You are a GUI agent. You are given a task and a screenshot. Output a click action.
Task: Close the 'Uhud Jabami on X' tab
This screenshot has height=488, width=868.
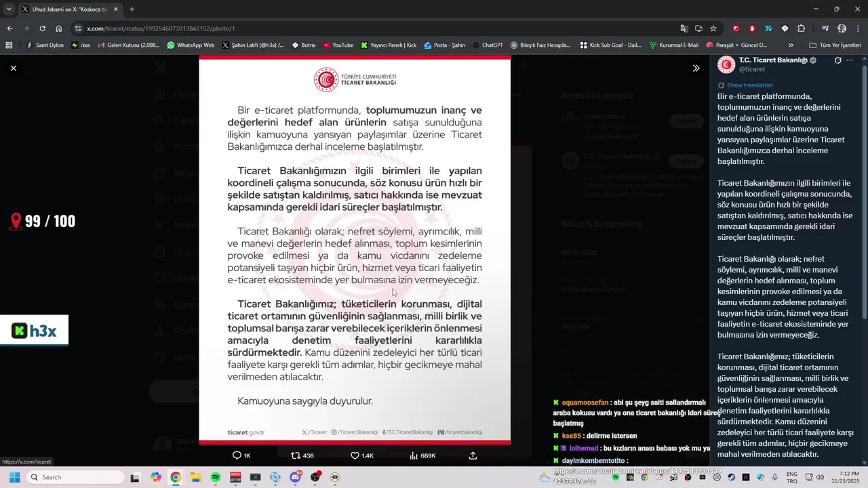coord(115,9)
